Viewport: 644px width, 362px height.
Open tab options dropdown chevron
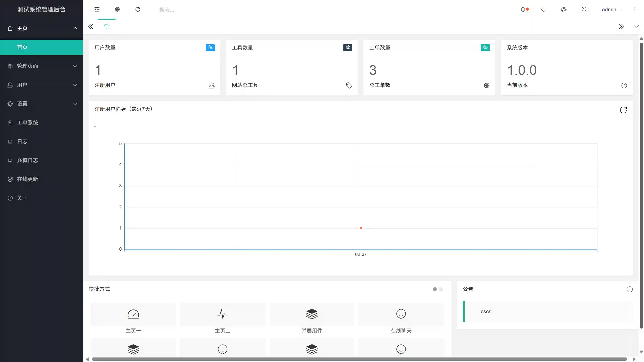(x=637, y=26)
